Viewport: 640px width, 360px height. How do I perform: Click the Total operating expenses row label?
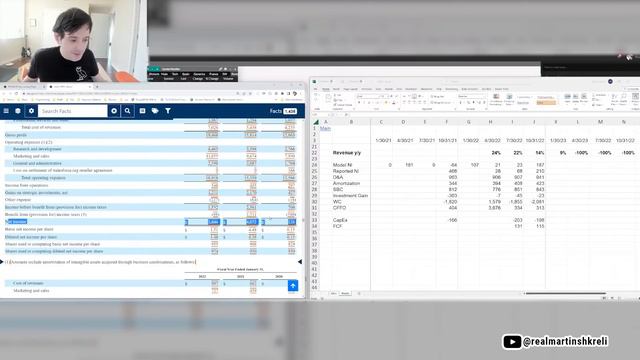(43, 178)
